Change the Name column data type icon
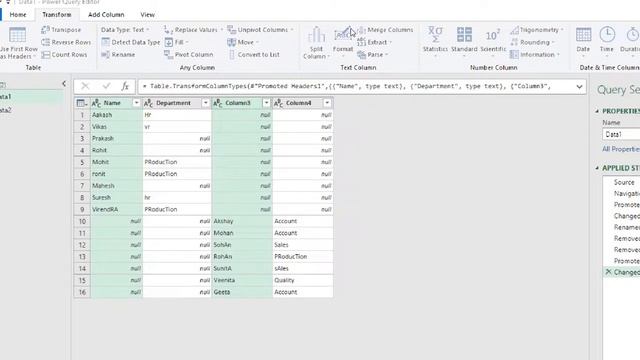 click(x=96, y=103)
